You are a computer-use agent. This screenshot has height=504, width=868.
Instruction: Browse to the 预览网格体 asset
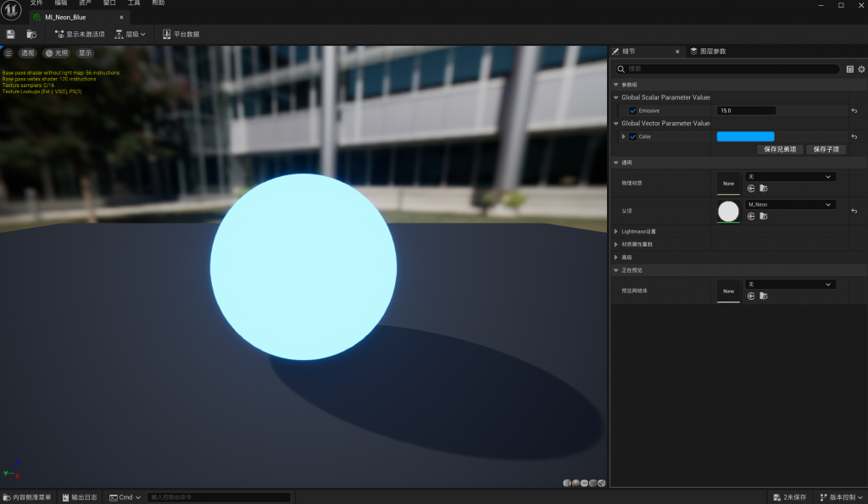pyautogui.click(x=764, y=296)
